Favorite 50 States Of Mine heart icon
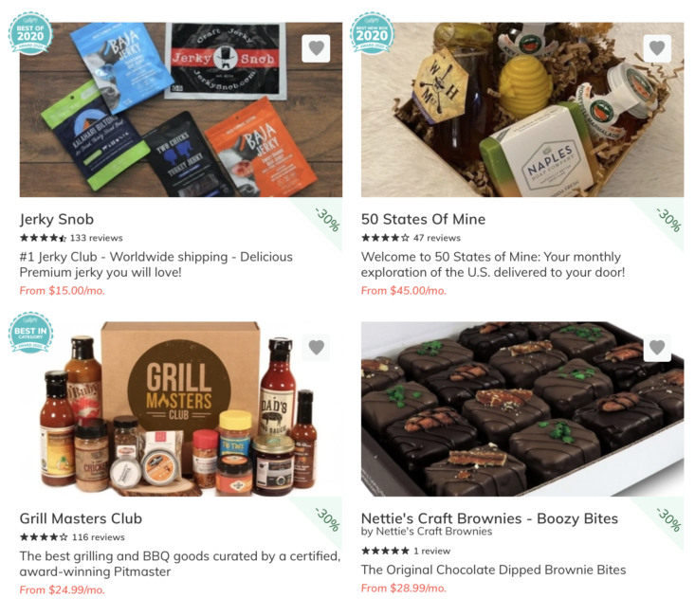The image size is (695, 616). point(657,48)
